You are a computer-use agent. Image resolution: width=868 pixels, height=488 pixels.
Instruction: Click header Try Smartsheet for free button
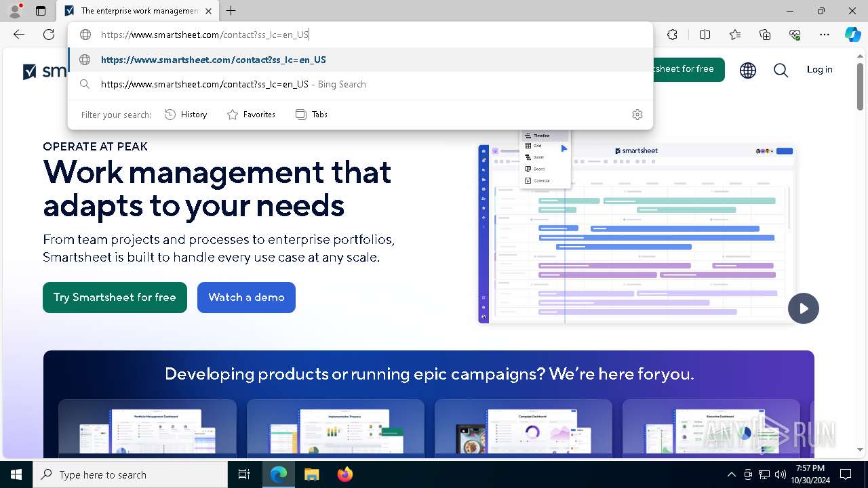(688, 69)
